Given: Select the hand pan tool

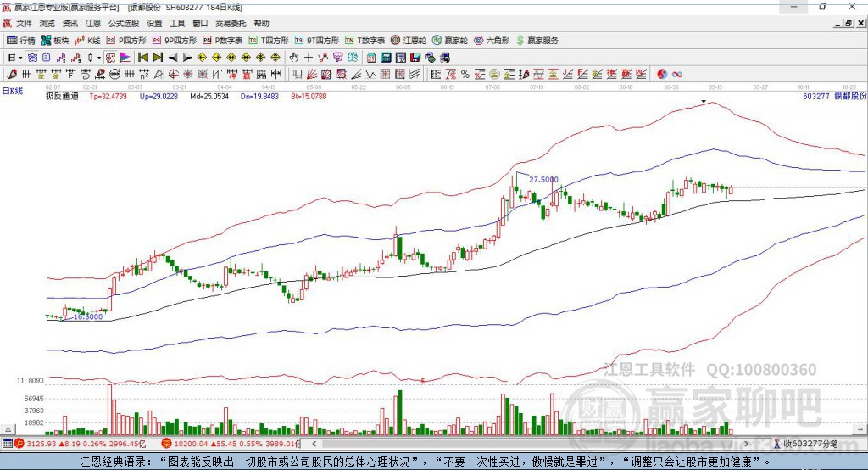Looking at the screenshot, I should 293,58.
